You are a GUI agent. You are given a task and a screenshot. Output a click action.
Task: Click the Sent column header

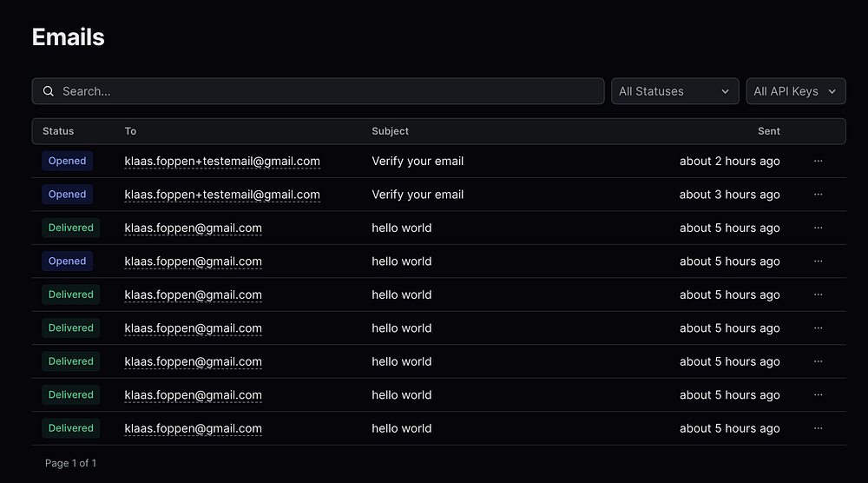[768, 131]
